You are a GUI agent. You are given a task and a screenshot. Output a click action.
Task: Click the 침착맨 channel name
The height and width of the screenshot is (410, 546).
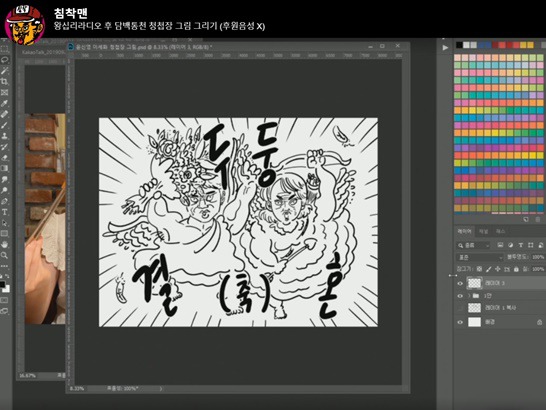(x=71, y=13)
